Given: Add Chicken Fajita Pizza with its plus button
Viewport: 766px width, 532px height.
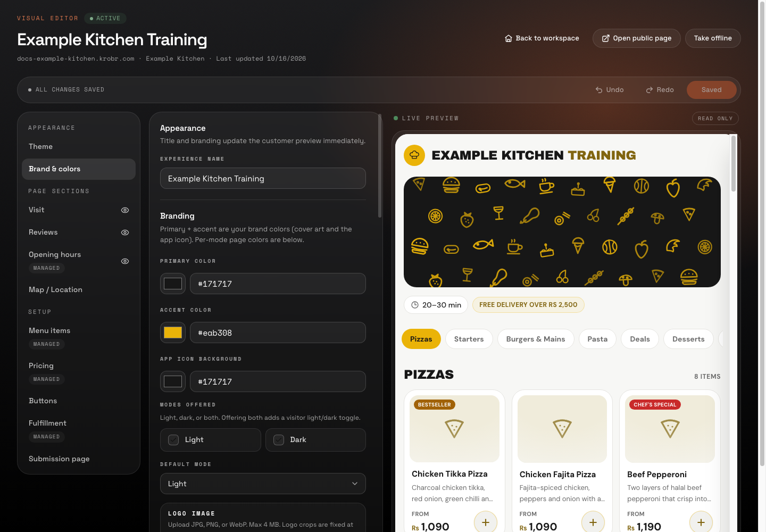Looking at the screenshot, I should (593, 522).
